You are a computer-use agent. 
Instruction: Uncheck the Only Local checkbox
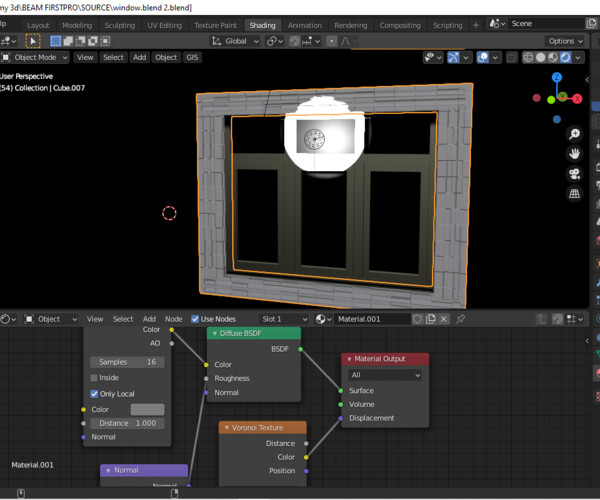click(95, 394)
